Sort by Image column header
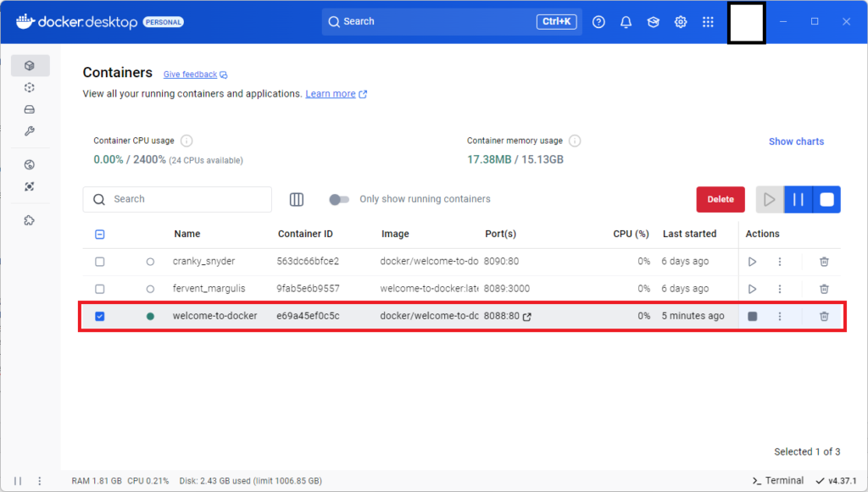This screenshot has height=492, width=868. [x=395, y=235]
